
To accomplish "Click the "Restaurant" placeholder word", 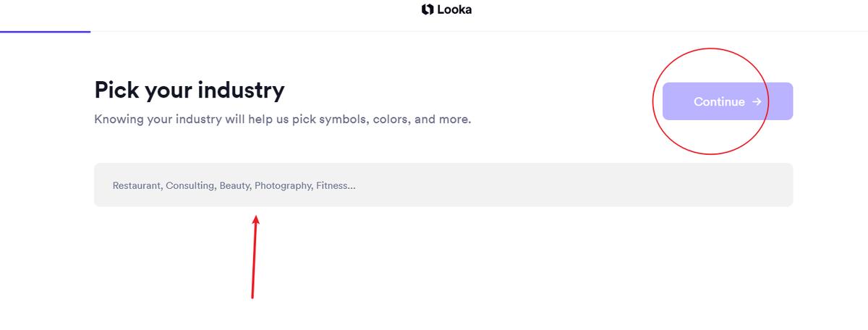I will point(137,186).
